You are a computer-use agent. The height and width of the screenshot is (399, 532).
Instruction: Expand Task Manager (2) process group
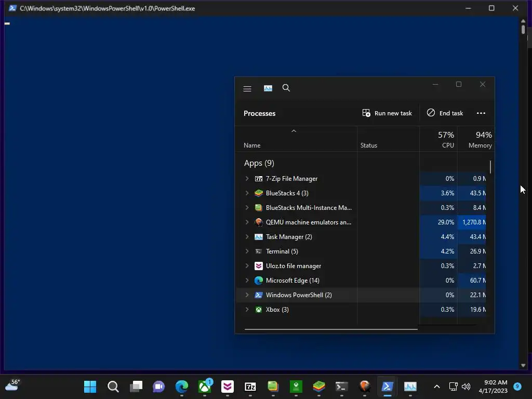247,237
